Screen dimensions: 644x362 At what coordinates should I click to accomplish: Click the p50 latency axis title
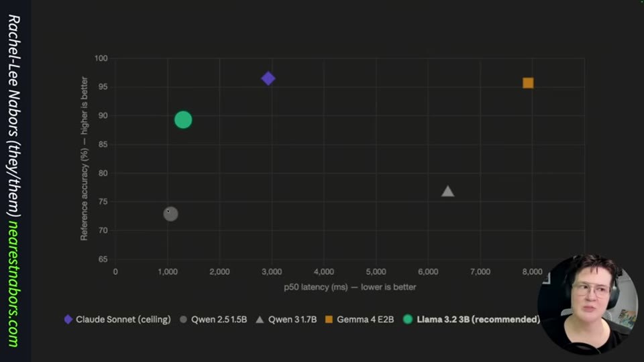tap(350, 287)
